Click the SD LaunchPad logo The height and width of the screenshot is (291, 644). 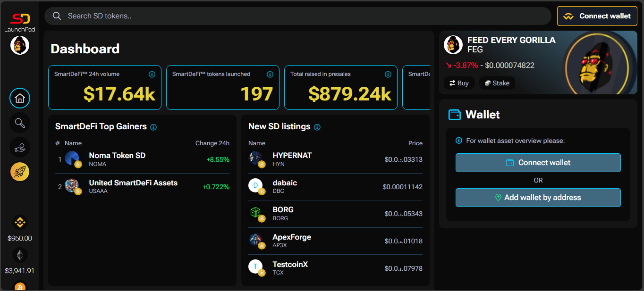coord(20,22)
